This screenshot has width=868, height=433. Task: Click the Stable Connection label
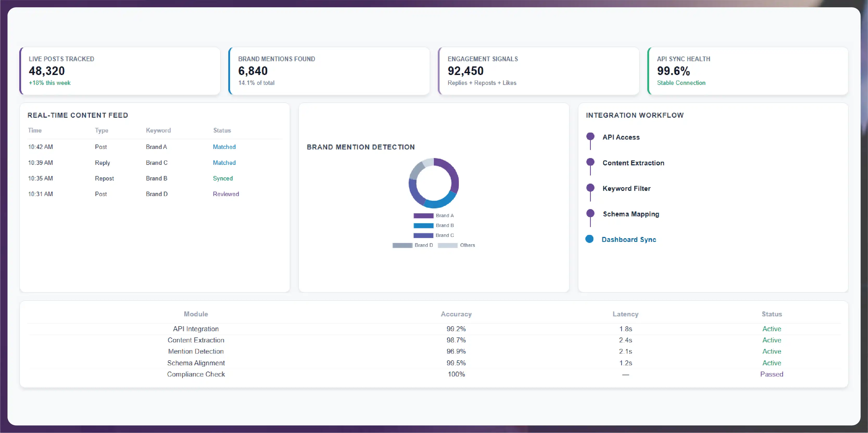point(681,83)
